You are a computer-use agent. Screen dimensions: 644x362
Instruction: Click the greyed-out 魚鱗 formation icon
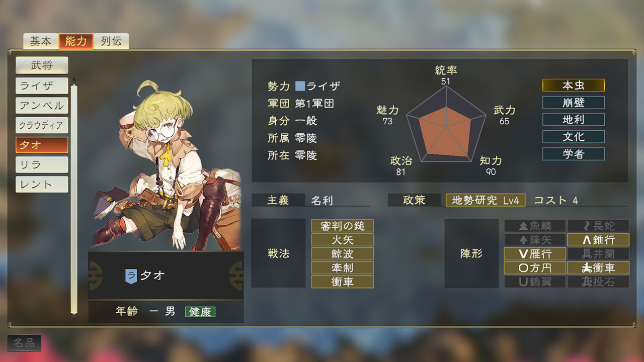pyautogui.click(x=534, y=226)
